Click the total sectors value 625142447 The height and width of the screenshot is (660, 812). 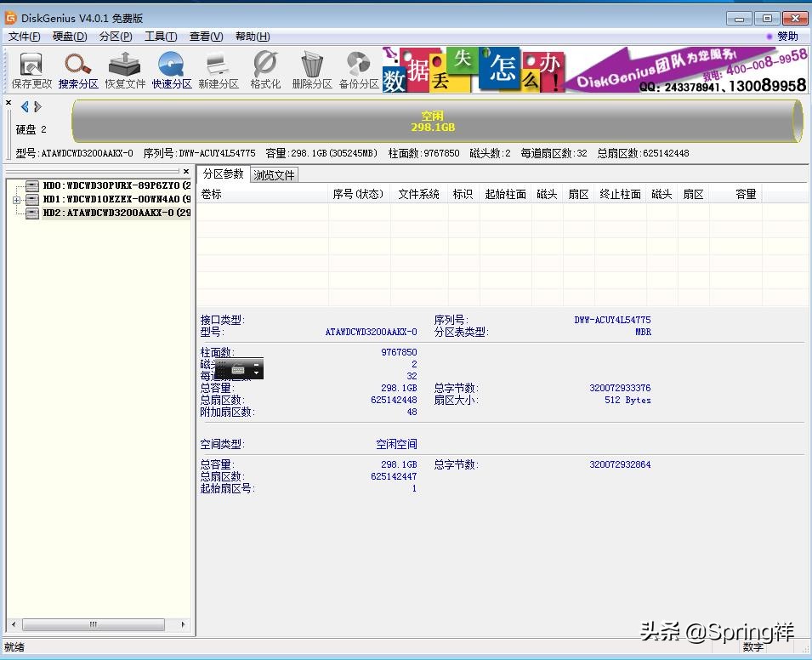(394, 476)
